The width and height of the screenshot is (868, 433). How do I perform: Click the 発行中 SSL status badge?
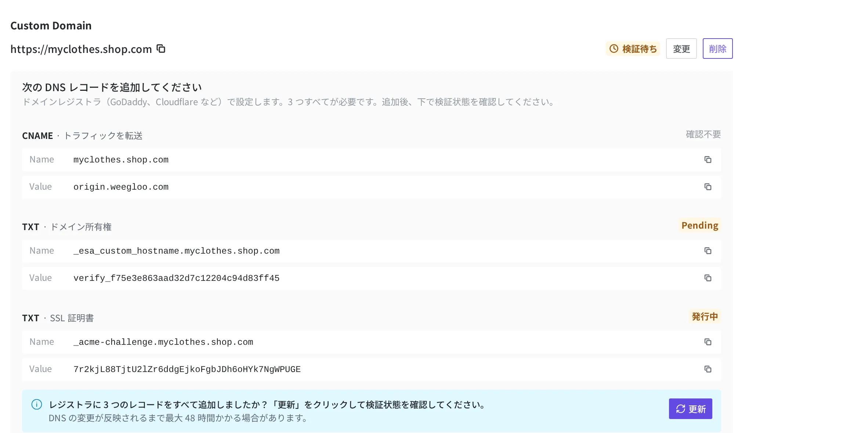click(x=705, y=316)
